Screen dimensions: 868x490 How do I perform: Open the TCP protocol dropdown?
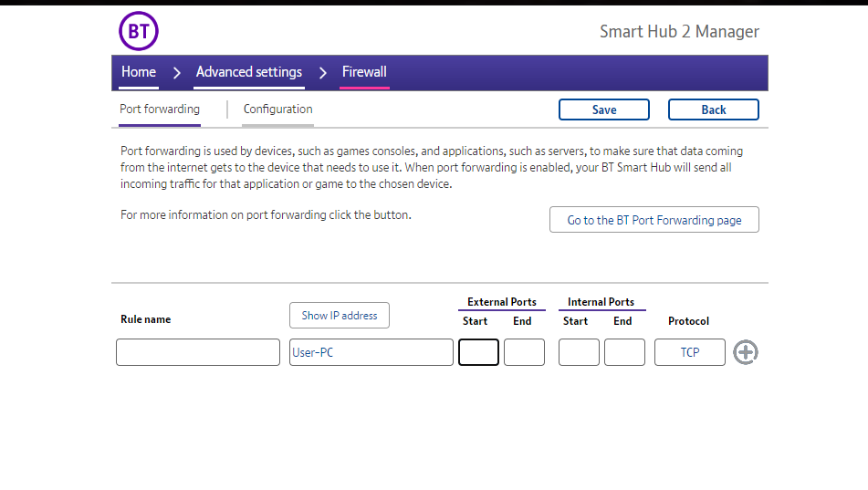pyautogui.click(x=690, y=352)
